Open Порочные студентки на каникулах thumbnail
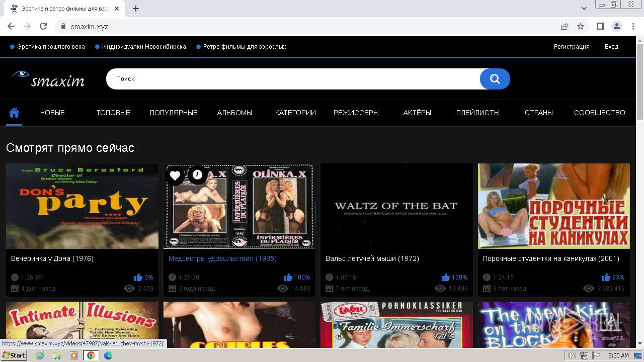The height and width of the screenshot is (362, 644). coord(554,206)
